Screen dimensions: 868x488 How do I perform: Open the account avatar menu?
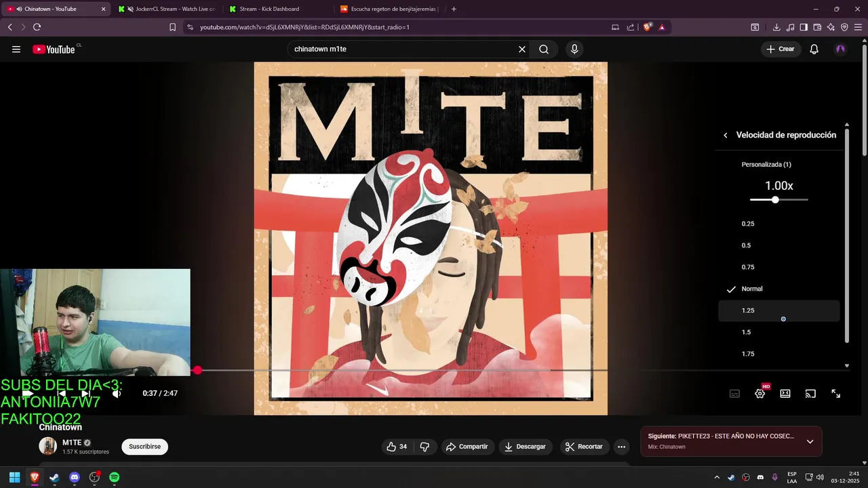point(840,49)
